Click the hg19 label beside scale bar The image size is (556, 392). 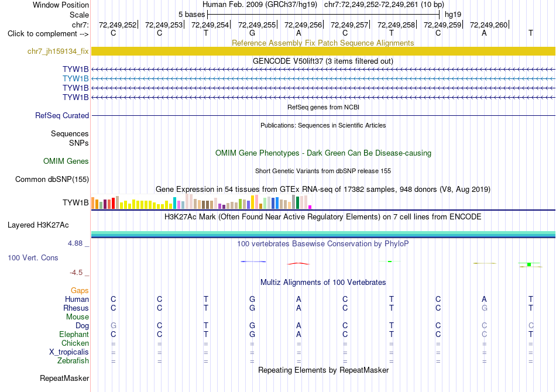tap(453, 15)
